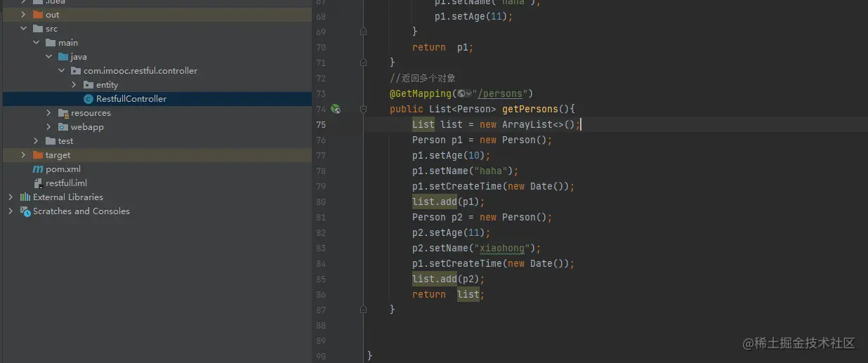
Task: Click the entity package icon
Action: click(88, 85)
